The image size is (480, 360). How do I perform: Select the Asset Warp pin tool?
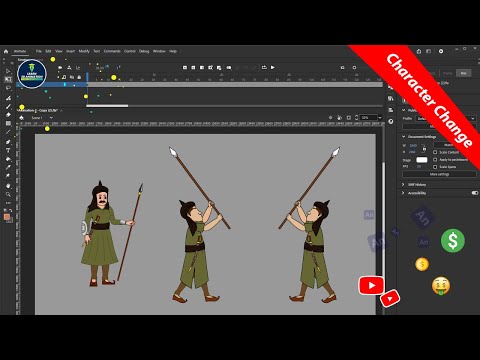coord(8,176)
